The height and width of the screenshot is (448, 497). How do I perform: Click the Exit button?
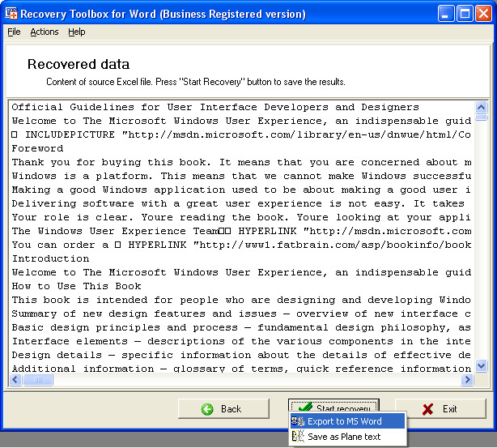click(x=440, y=408)
